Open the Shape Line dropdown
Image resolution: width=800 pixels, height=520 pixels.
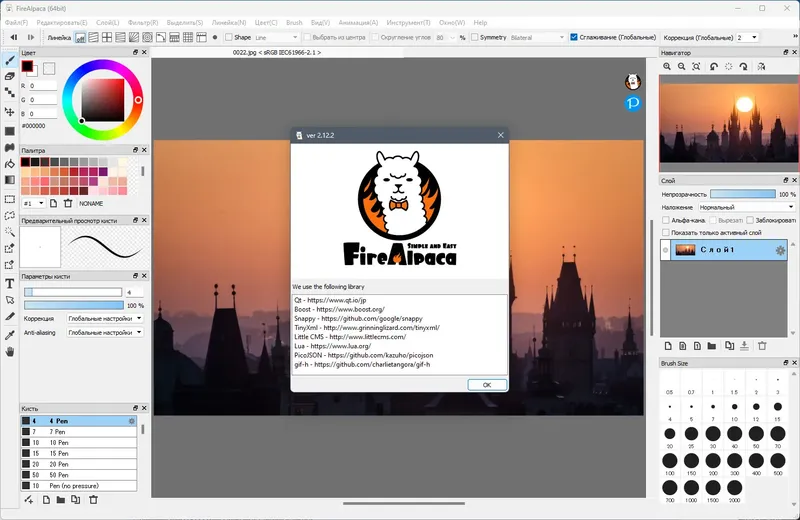point(276,37)
